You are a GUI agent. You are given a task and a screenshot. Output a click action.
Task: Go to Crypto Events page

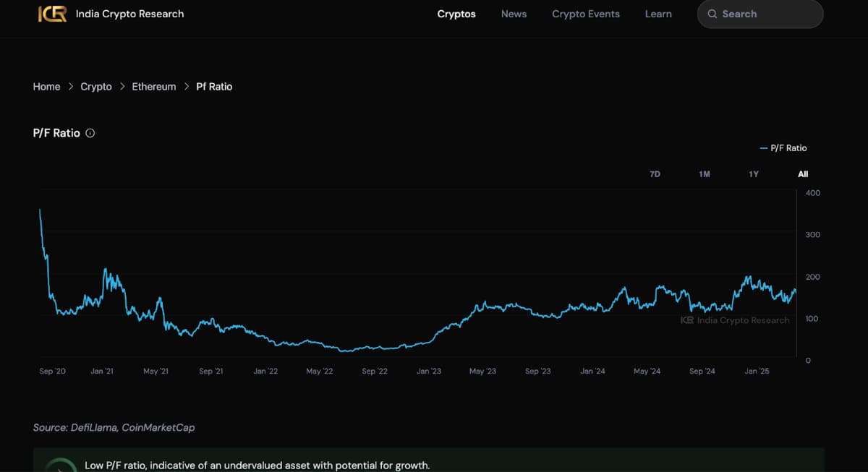coord(585,14)
